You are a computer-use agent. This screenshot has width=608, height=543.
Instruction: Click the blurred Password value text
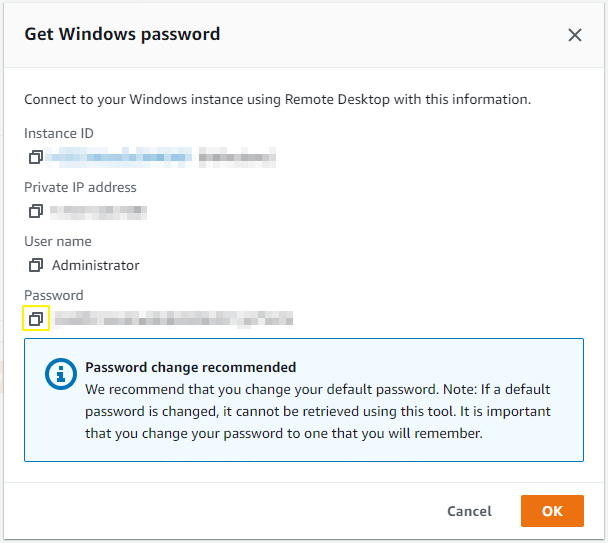(x=173, y=319)
